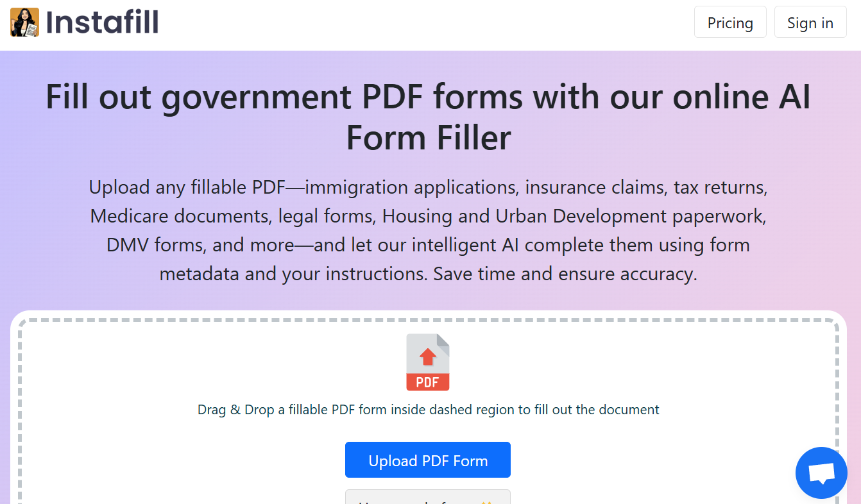Click the Instafill brand name text
861x504 pixels.
tap(102, 22)
